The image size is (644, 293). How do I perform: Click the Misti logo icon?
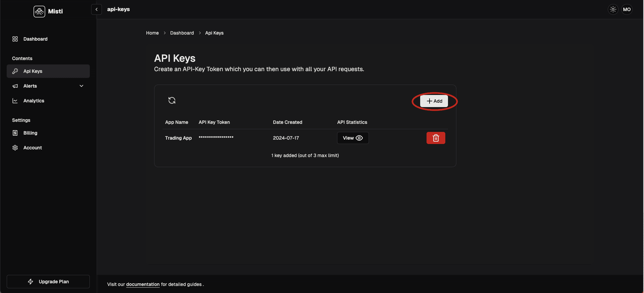pos(39,11)
